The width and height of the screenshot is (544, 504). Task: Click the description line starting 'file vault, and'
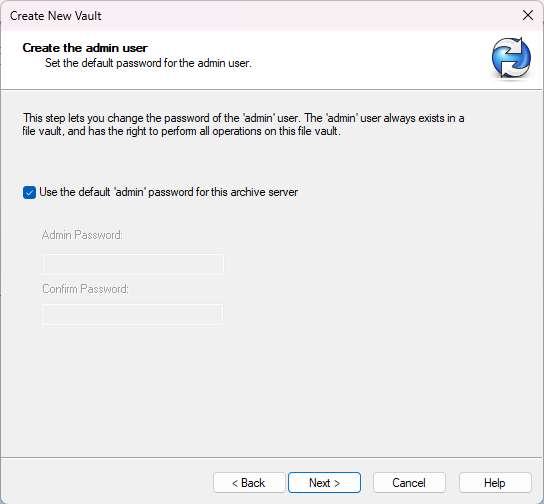click(x=182, y=131)
